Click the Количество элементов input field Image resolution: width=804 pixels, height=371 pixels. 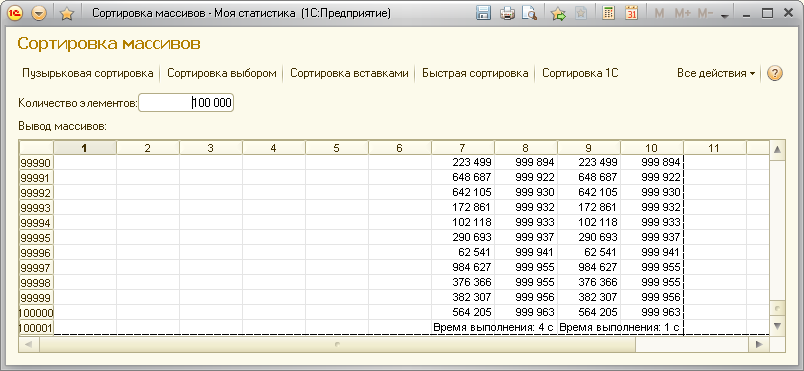pyautogui.click(x=186, y=103)
